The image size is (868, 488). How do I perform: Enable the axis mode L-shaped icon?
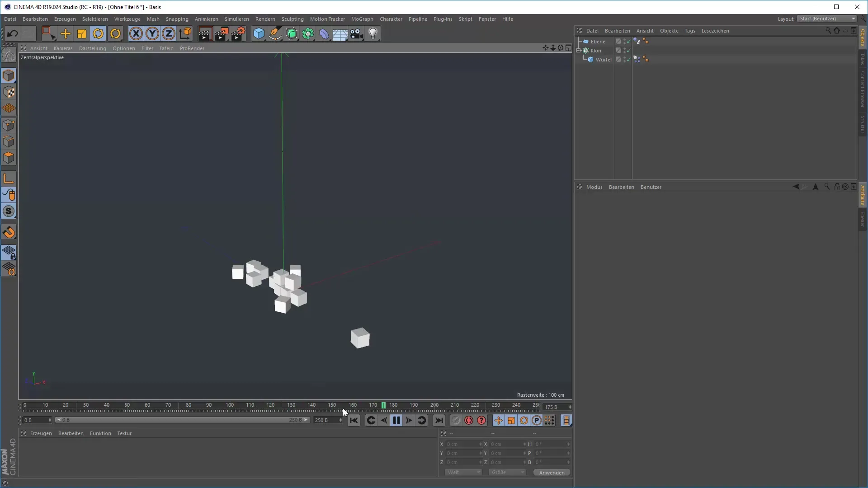point(9,178)
